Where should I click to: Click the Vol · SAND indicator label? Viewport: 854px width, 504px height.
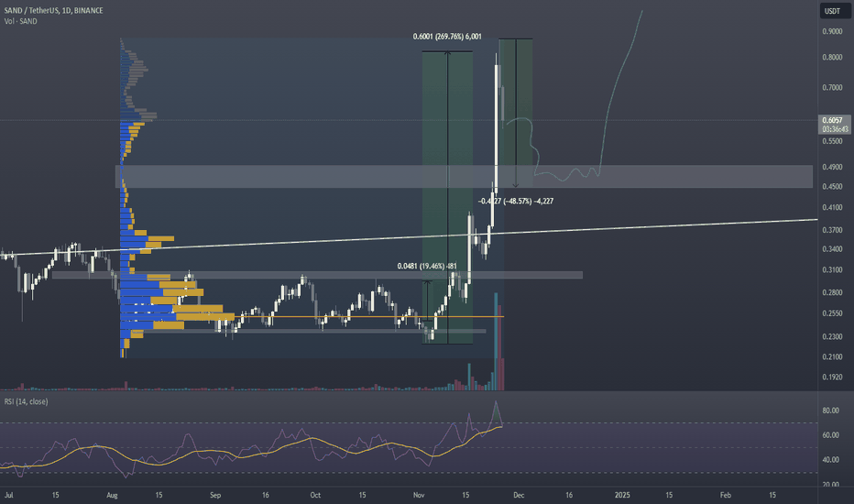tap(21, 21)
